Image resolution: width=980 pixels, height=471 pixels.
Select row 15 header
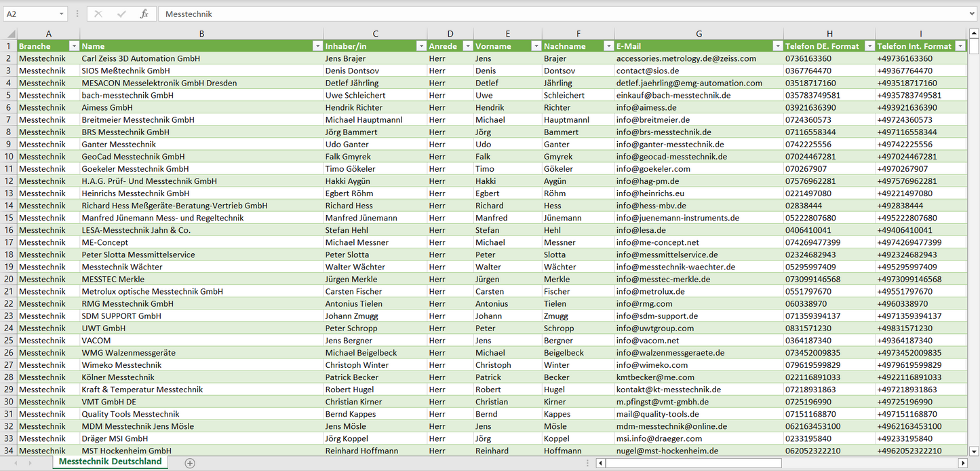[9, 218]
